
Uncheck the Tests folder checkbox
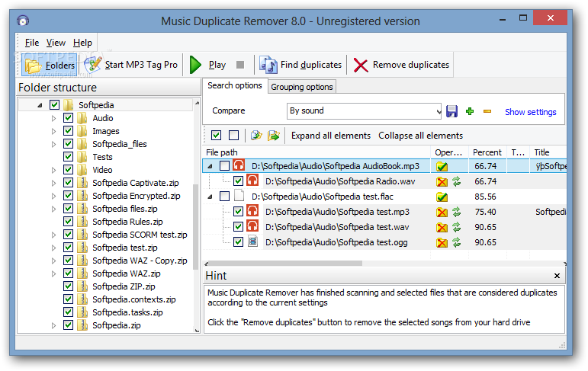68,157
